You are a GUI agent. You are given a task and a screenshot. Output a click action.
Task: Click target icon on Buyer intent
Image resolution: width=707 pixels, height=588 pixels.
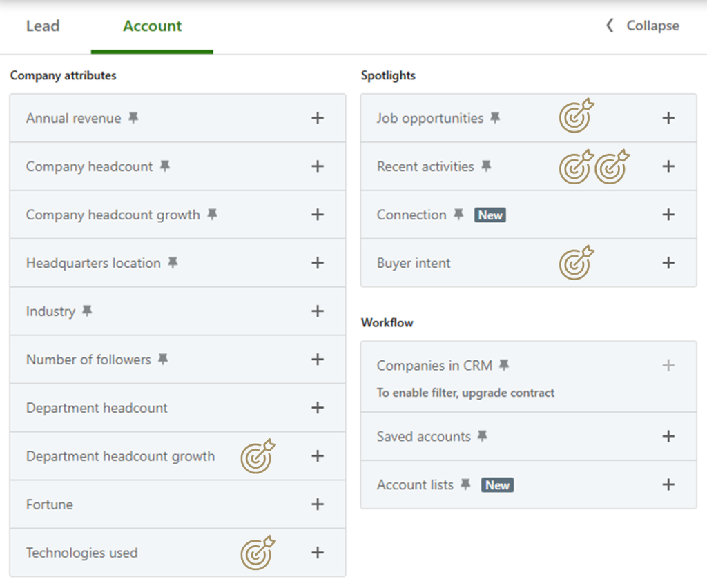pyautogui.click(x=577, y=263)
